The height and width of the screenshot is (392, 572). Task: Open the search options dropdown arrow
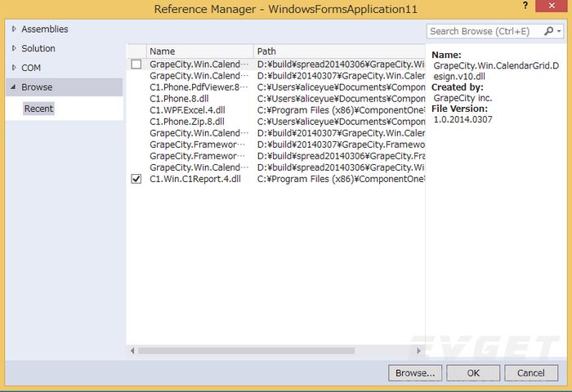[x=559, y=31]
